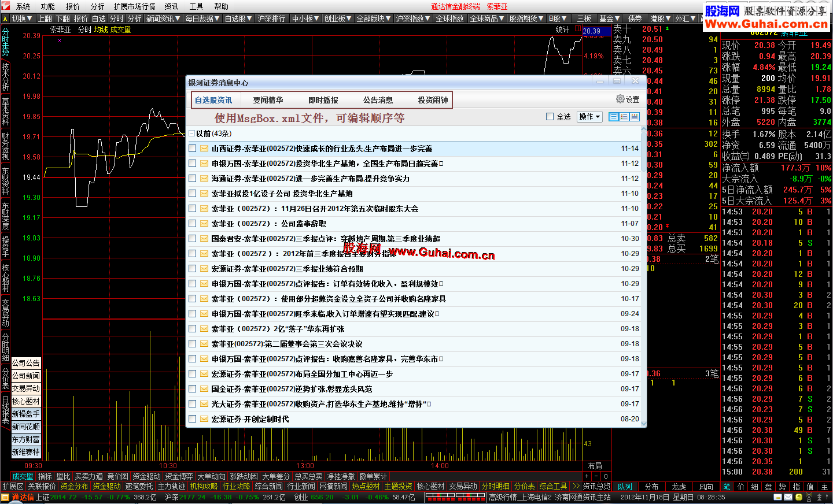Click envelope icon beside 公司监事辞职 row

[204, 224]
